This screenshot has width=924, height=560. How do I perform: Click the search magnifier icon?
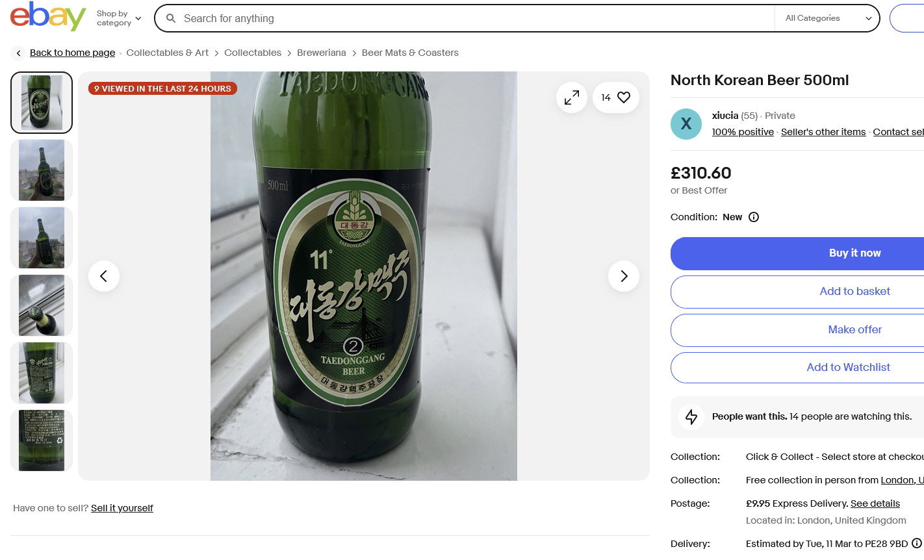pos(171,18)
